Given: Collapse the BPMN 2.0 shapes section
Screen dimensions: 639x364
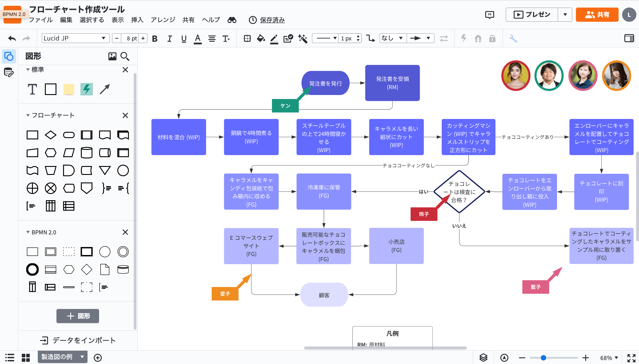Looking at the screenshot, I should (x=28, y=232).
